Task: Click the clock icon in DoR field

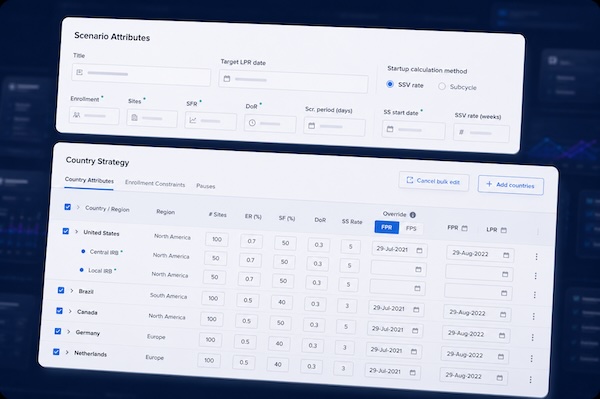Action: 252,123
